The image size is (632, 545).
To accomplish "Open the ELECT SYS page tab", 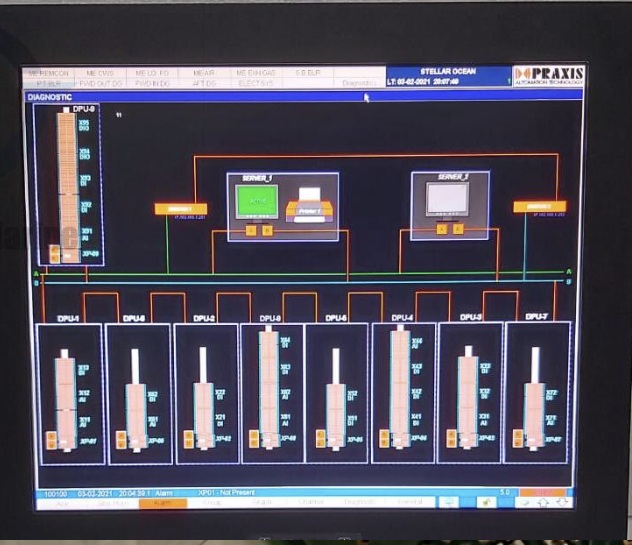I will pos(256,83).
